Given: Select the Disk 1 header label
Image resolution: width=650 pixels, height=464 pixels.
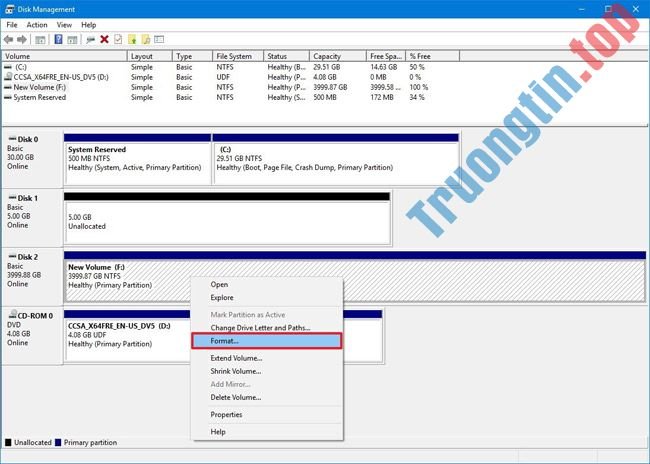Looking at the screenshot, I should pyautogui.click(x=28, y=198).
